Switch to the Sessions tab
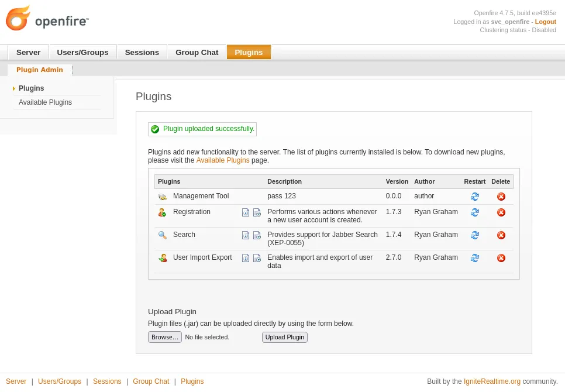This screenshot has height=392, width=565. tap(142, 52)
